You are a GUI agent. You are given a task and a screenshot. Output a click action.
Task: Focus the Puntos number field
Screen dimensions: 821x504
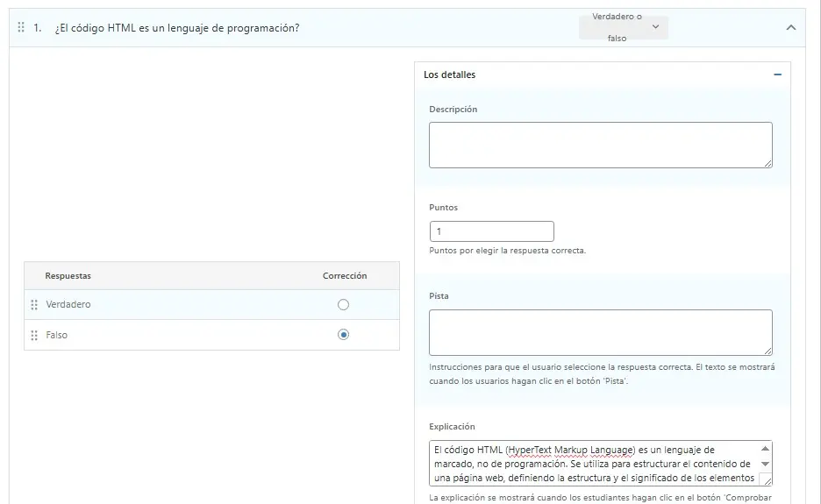coord(492,231)
